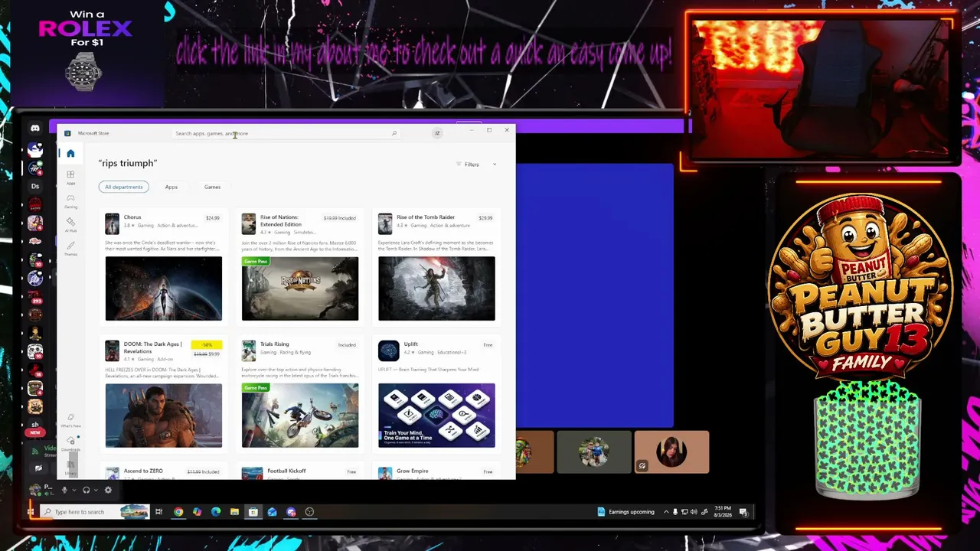Open Rise of the Tomb Raider listing
This screenshot has width=980, height=551.
(426, 217)
